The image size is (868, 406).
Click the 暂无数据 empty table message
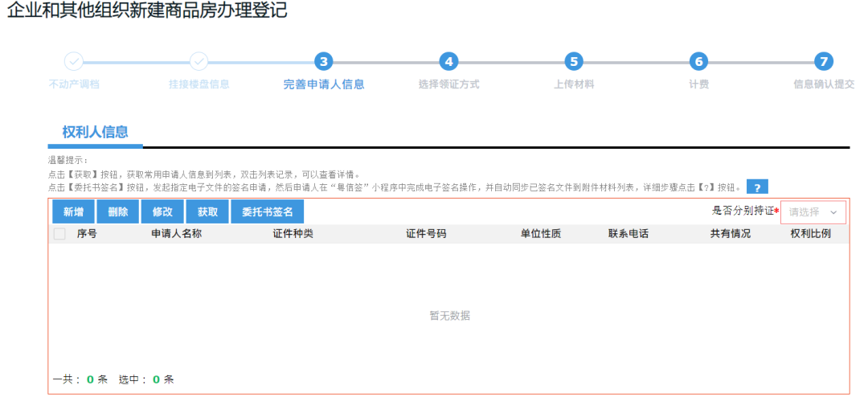click(450, 316)
